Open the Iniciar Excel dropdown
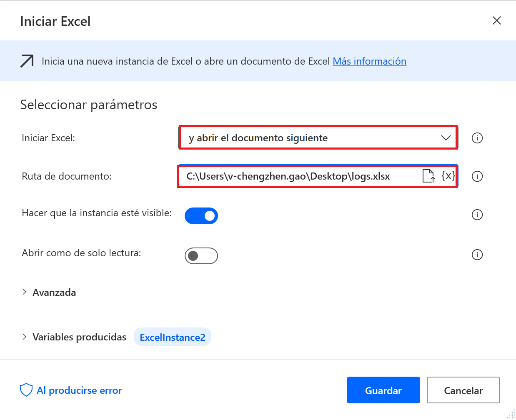The image size is (516, 420). tap(446, 137)
